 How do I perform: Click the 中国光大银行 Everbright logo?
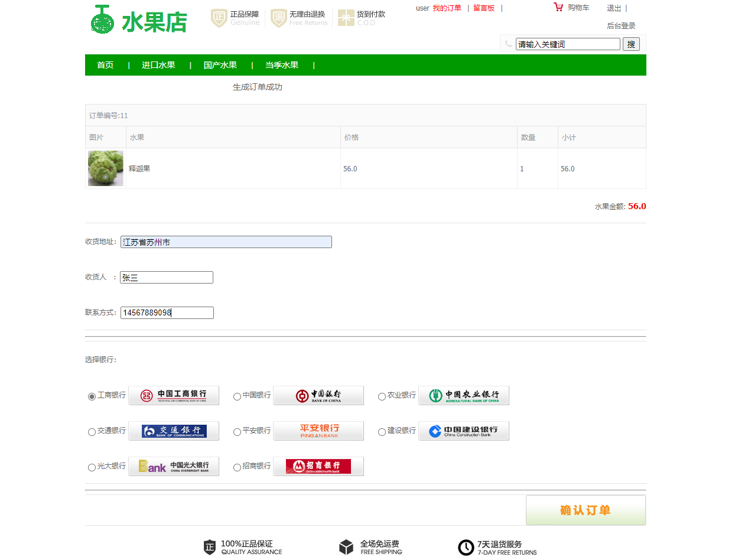point(174,467)
